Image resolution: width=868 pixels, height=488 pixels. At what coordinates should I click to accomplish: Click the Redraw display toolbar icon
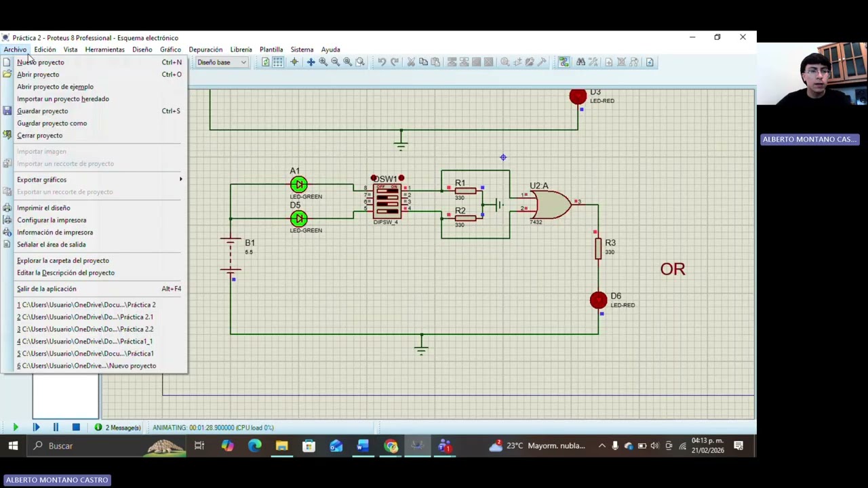(265, 62)
